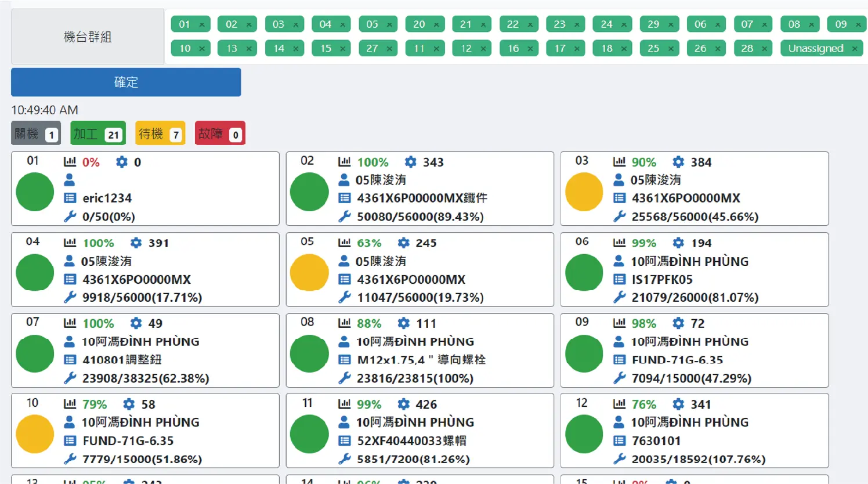Viewport: 868px width, 484px height.
Task: Click the blue 確定 confirm button
Action: pos(126,82)
